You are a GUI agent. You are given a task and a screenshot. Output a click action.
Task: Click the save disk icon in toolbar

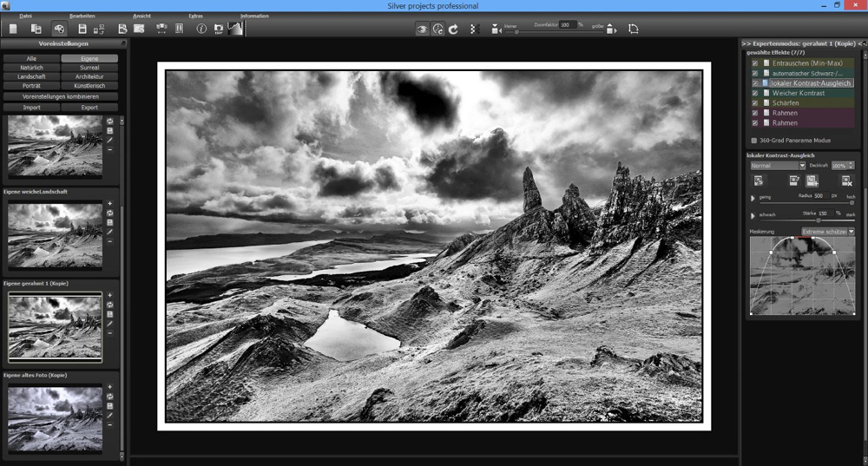[82, 29]
